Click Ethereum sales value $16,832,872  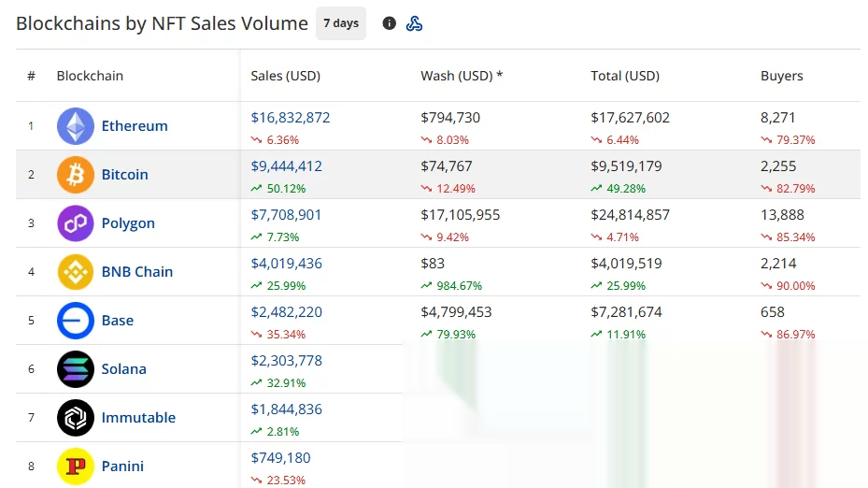tap(291, 118)
